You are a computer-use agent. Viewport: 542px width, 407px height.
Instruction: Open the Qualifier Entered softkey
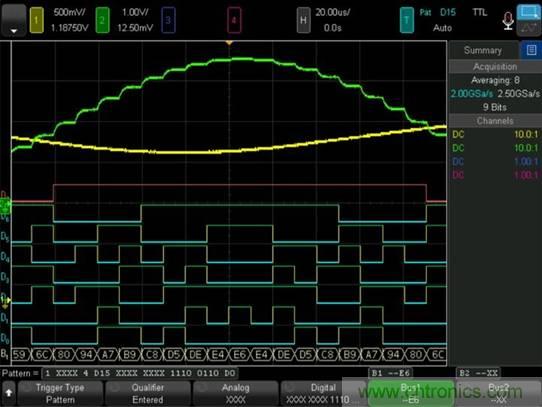point(148,393)
